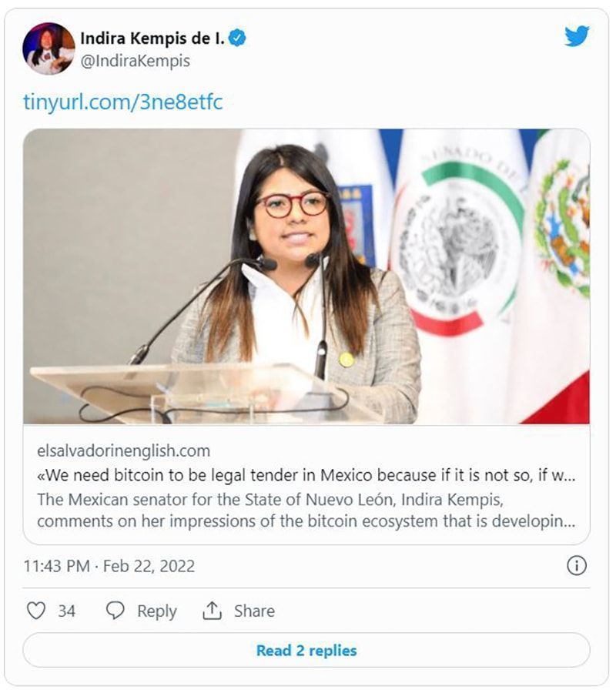
Task: Click the 11:43 PM timestamp
Action: pos(58,567)
